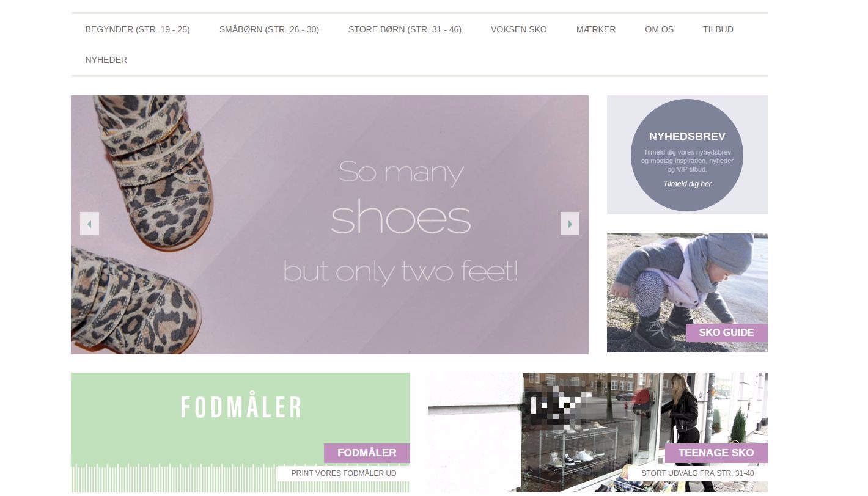Click the purple Fodmåler button
The width and height of the screenshot is (868, 496).
(x=367, y=453)
